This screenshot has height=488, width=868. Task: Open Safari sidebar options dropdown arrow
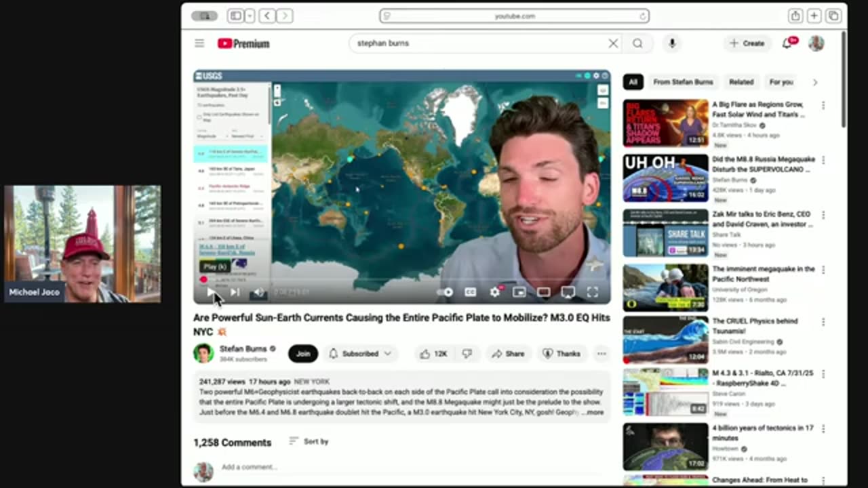click(250, 16)
